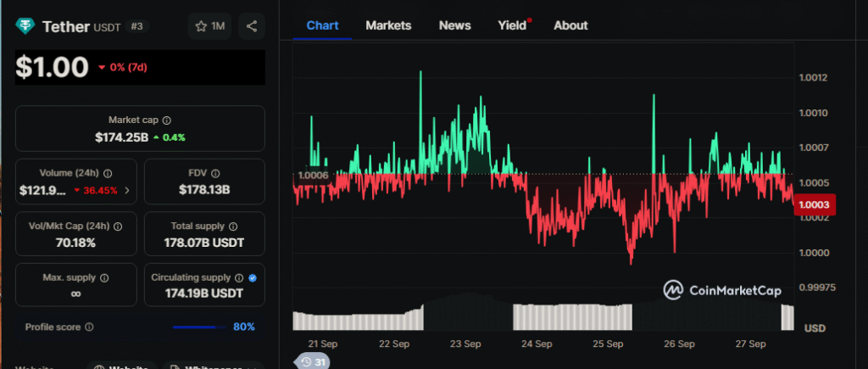The height and width of the screenshot is (369, 868).
Task: Click the Tether logo icon
Action: tap(26, 26)
